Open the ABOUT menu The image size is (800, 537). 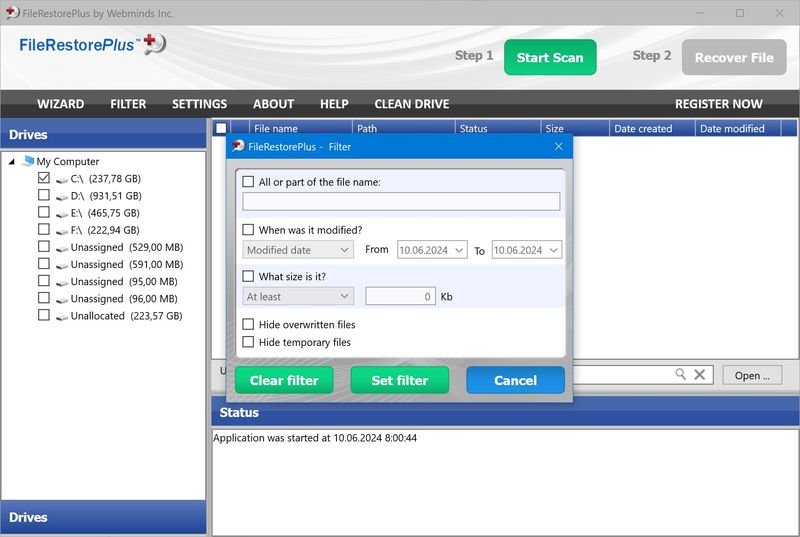click(x=273, y=104)
